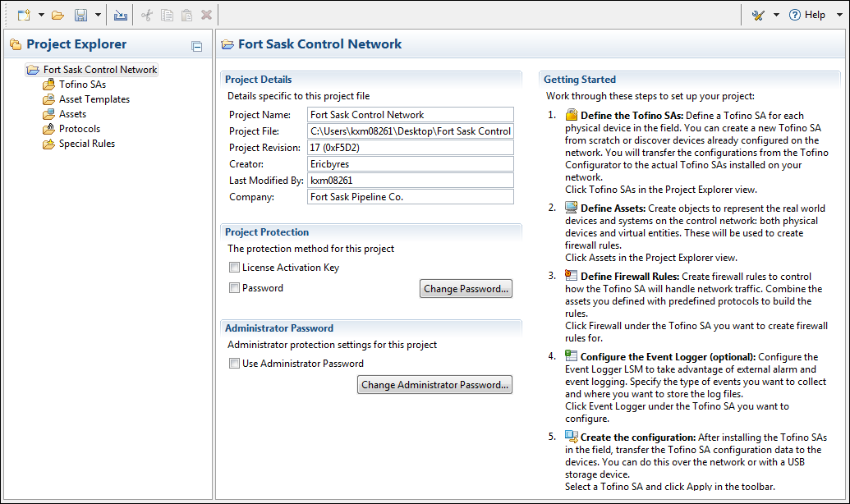Click text 'Administrator protection settings for this project'

coord(333,345)
